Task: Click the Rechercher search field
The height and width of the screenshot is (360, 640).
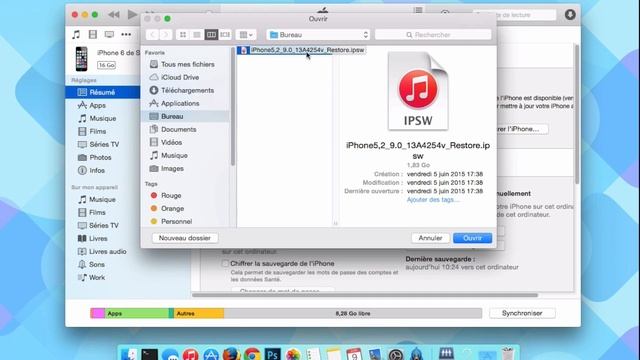Action: point(433,35)
